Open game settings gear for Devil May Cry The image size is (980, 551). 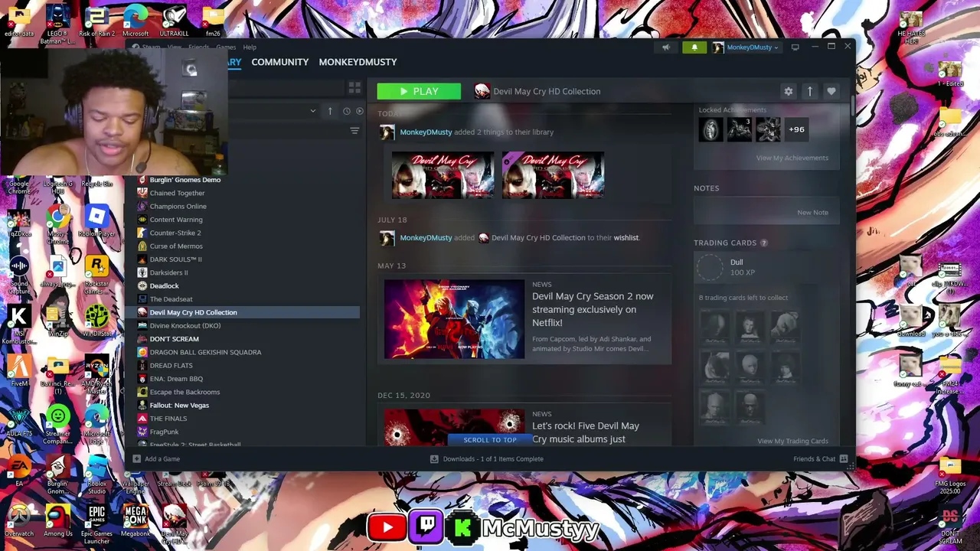(789, 91)
